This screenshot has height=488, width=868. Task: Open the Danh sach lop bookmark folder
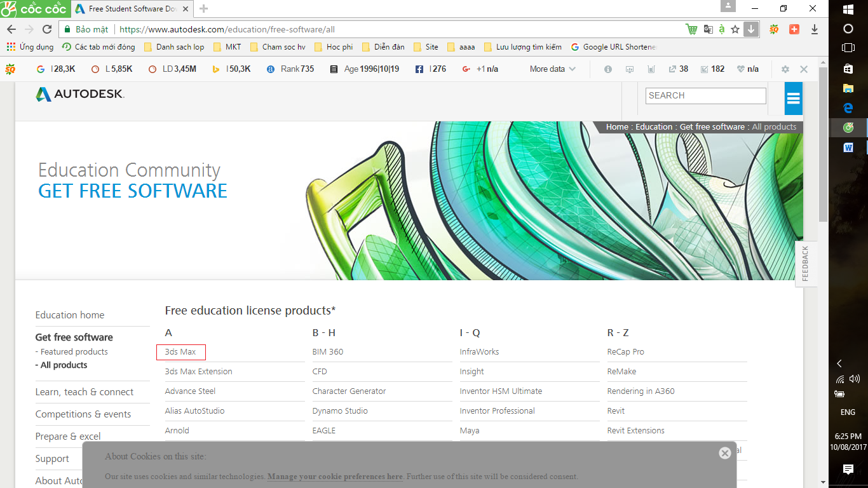[x=174, y=47]
